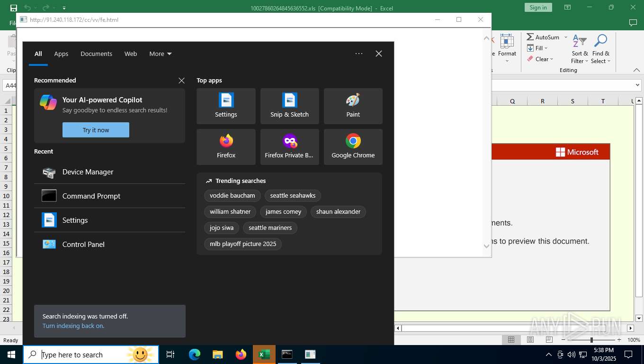Switch to console window on taskbar
The width and height of the screenshot is (644, 364).
[x=287, y=355]
